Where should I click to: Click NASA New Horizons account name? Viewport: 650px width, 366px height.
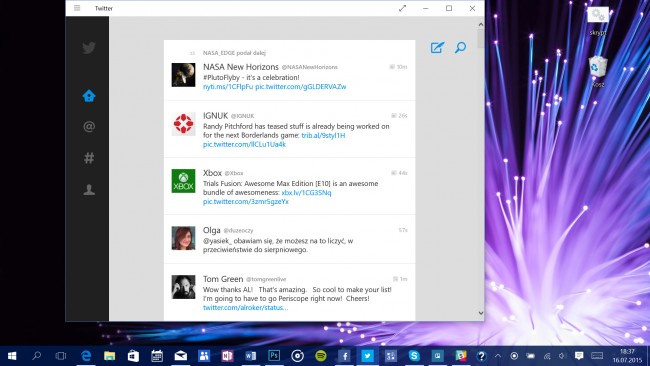tap(241, 67)
